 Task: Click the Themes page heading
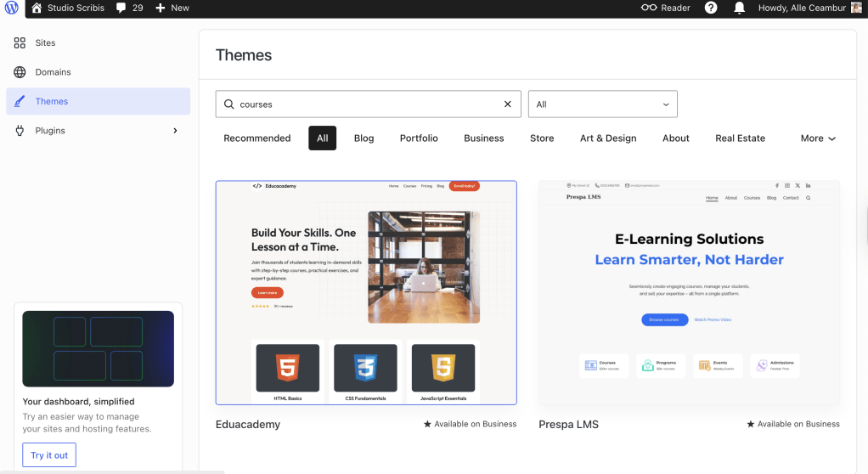244,55
